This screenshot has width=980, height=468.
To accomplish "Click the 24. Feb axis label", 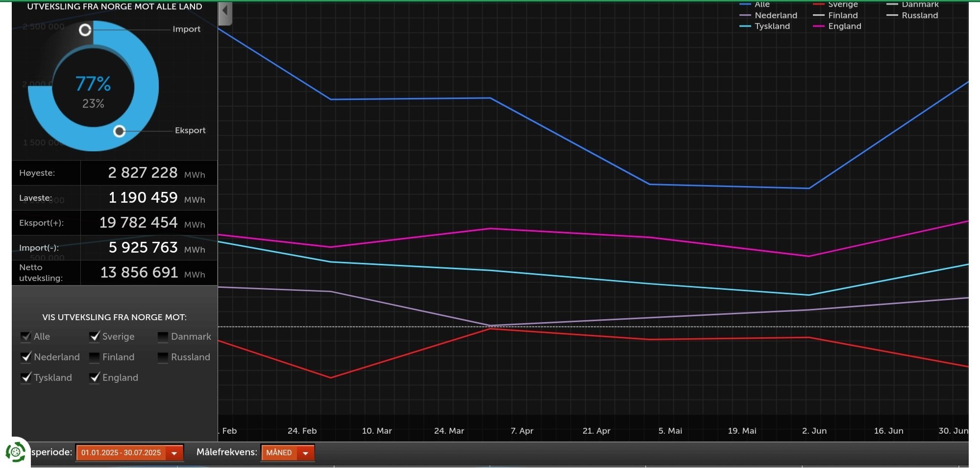I will pyautogui.click(x=302, y=431).
